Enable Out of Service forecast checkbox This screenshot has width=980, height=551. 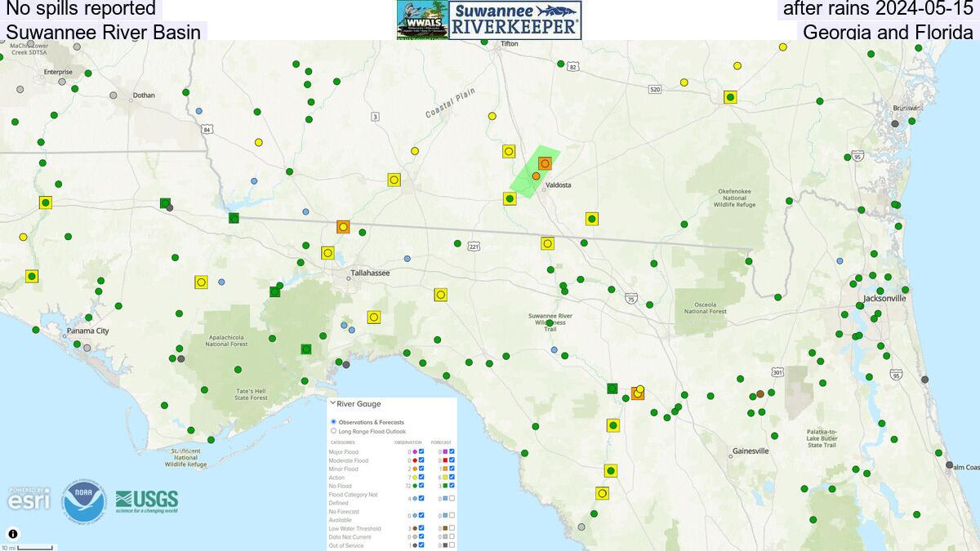click(x=452, y=545)
